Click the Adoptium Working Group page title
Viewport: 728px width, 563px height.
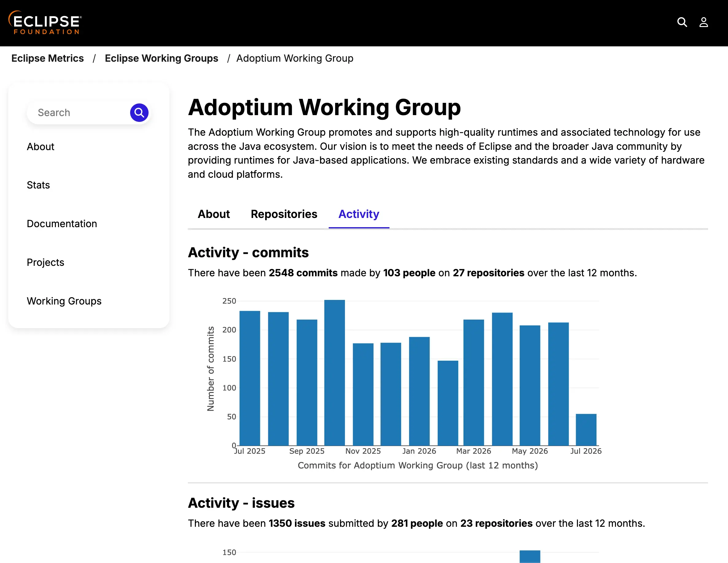pos(324,107)
